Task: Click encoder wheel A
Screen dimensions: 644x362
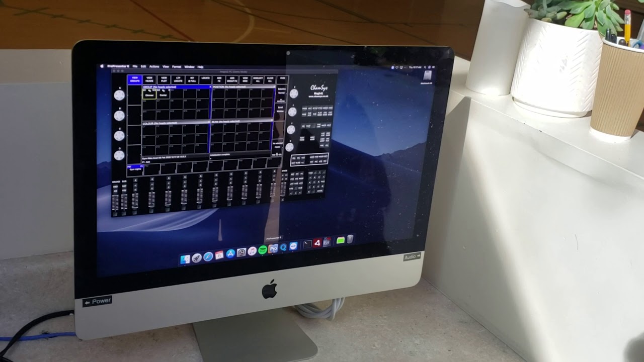Action: 119,96
